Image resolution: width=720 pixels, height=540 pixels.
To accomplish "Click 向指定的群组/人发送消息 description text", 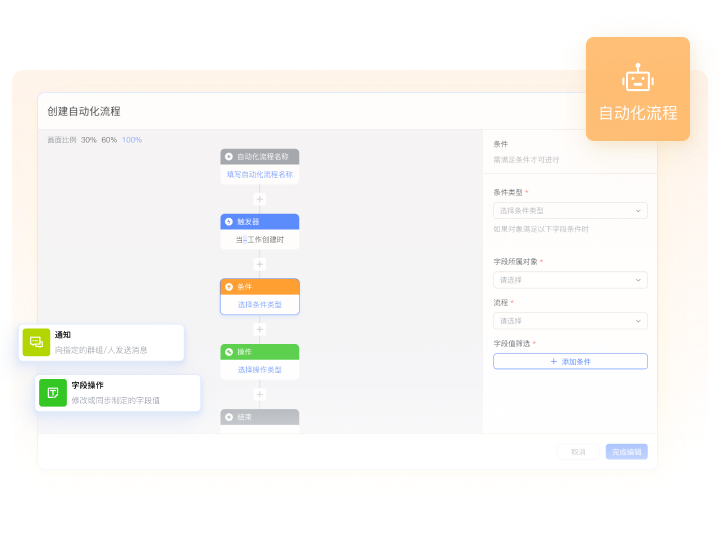I will pyautogui.click(x=101, y=350).
